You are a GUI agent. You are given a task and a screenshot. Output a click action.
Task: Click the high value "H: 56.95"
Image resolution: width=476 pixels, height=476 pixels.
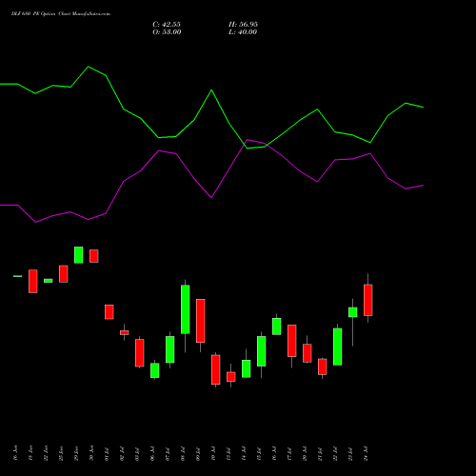(x=243, y=25)
